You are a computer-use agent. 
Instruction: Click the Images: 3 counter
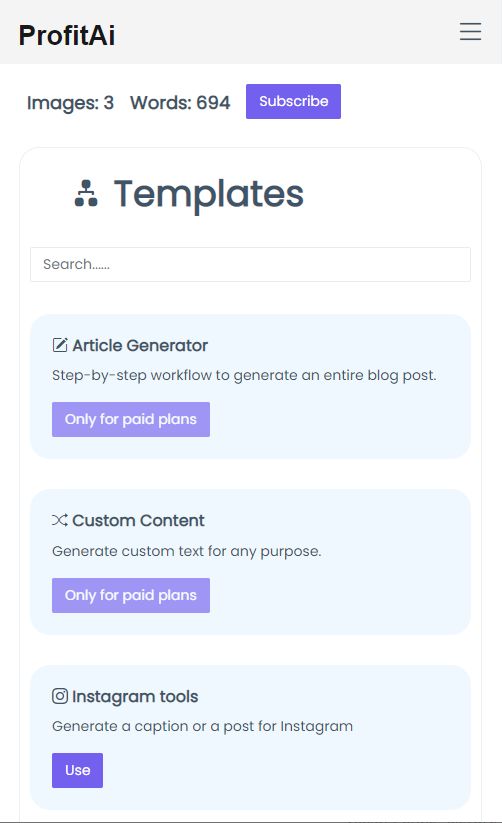70,103
